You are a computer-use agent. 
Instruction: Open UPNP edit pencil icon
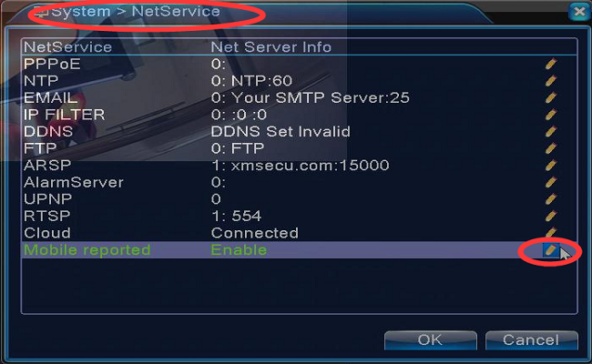pos(551,199)
